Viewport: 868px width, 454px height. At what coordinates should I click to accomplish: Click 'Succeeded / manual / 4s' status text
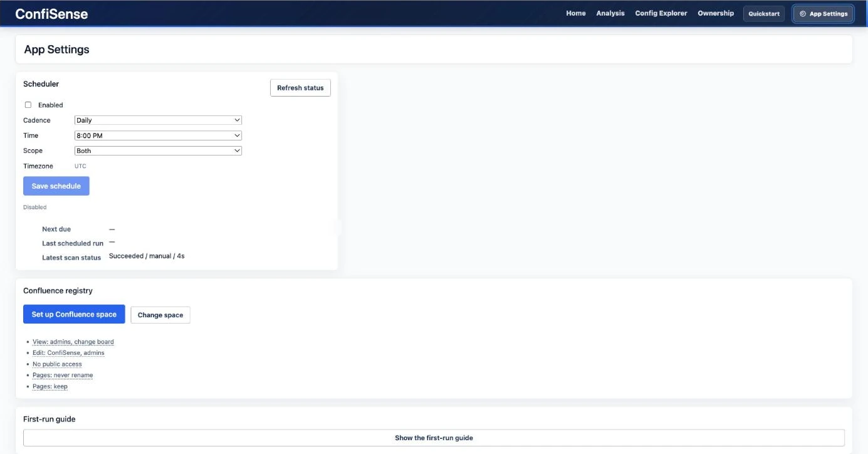pyautogui.click(x=147, y=256)
